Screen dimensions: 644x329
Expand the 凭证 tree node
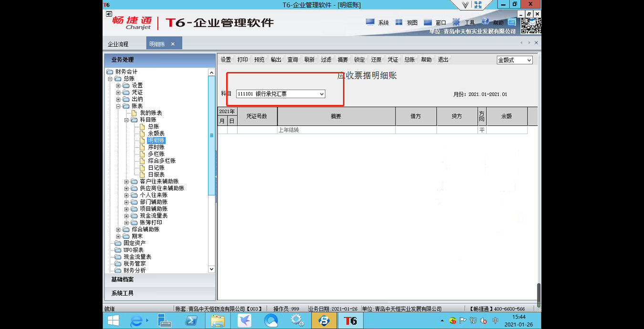click(x=118, y=93)
